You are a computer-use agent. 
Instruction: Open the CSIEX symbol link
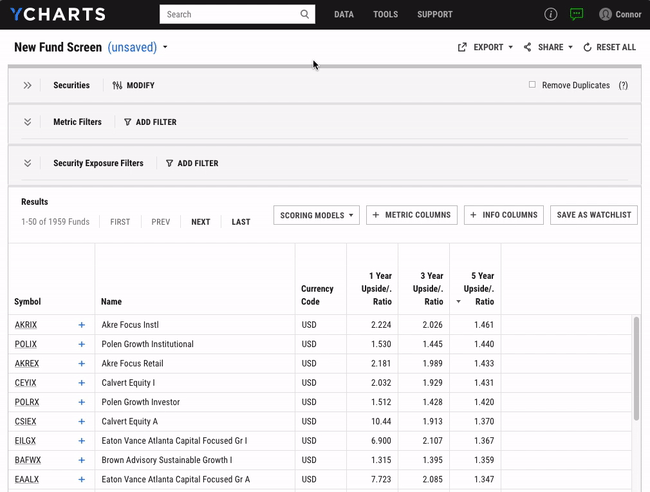pyautogui.click(x=25, y=422)
